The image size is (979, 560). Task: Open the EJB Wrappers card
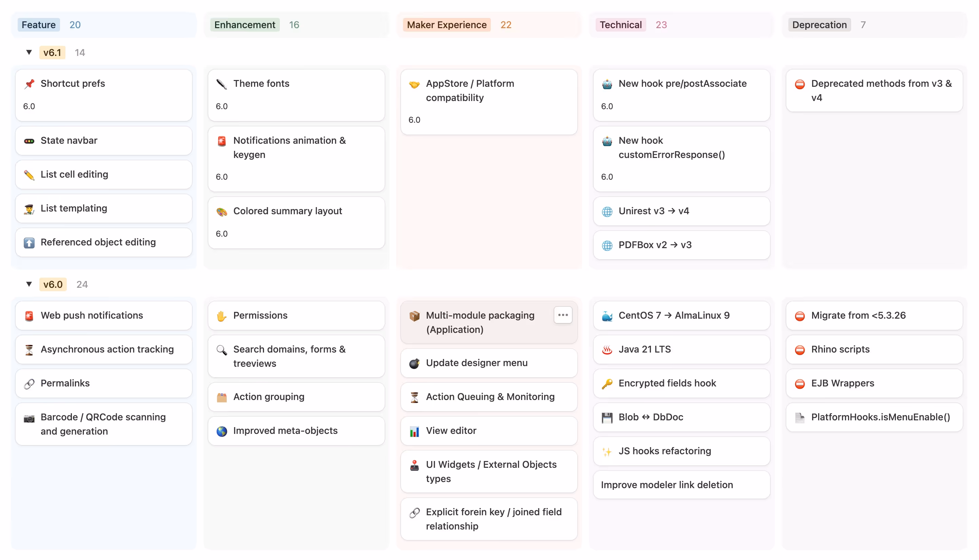[875, 383]
